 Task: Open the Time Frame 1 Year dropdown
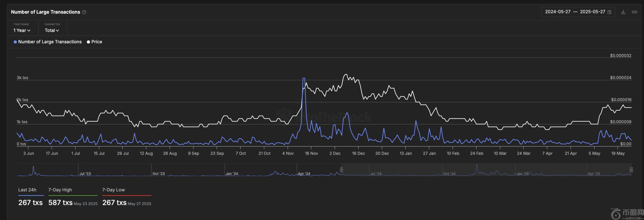[x=22, y=30]
